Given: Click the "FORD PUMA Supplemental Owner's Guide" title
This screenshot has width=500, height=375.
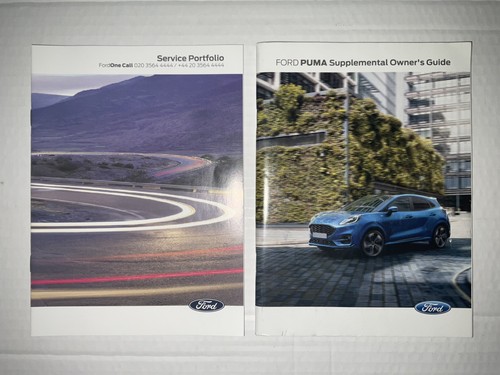Looking at the screenshot, I should pyautogui.click(x=363, y=62).
